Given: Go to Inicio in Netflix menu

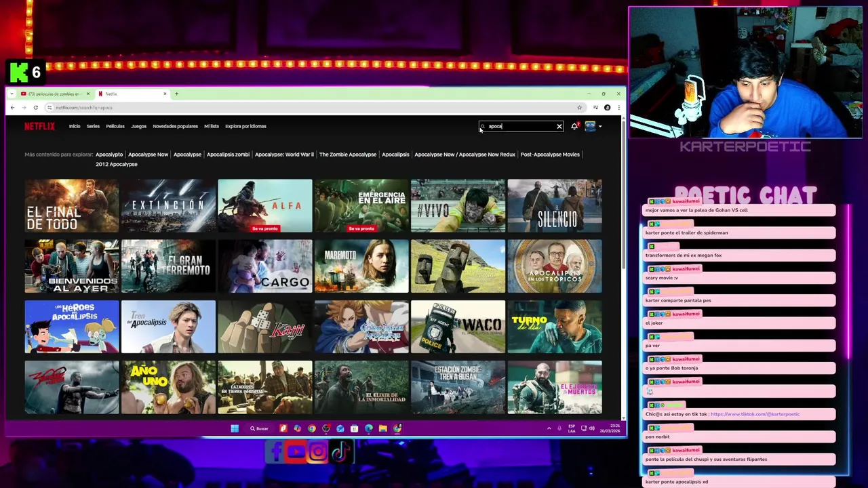Looking at the screenshot, I should point(75,126).
